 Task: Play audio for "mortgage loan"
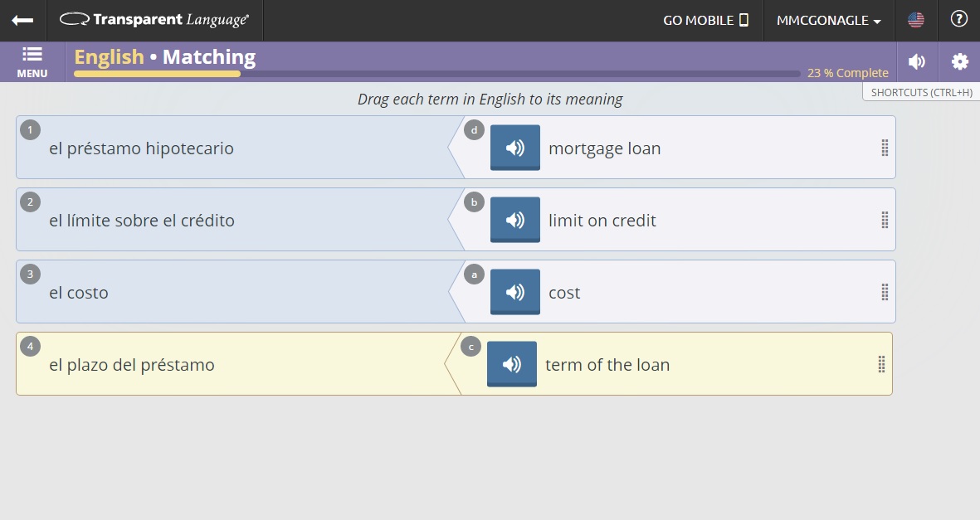click(514, 148)
